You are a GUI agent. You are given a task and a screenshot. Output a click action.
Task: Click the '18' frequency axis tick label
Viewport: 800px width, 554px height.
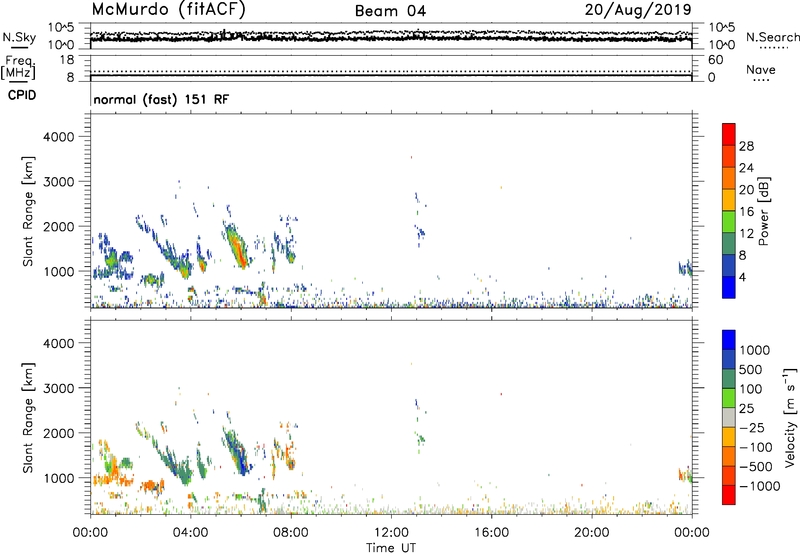[x=67, y=60]
